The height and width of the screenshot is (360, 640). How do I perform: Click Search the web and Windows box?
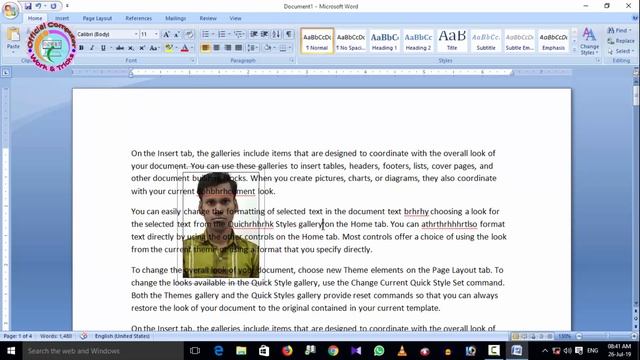click(x=103, y=351)
